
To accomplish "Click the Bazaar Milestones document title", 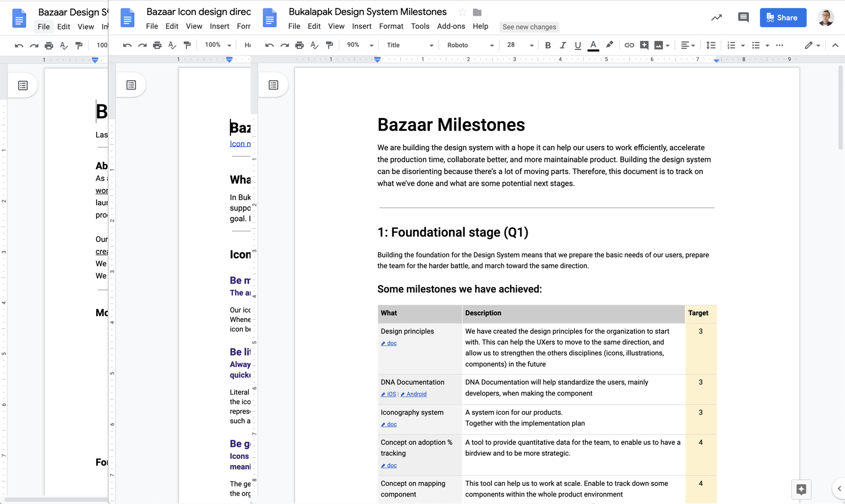I will pyautogui.click(x=451, y=125).
